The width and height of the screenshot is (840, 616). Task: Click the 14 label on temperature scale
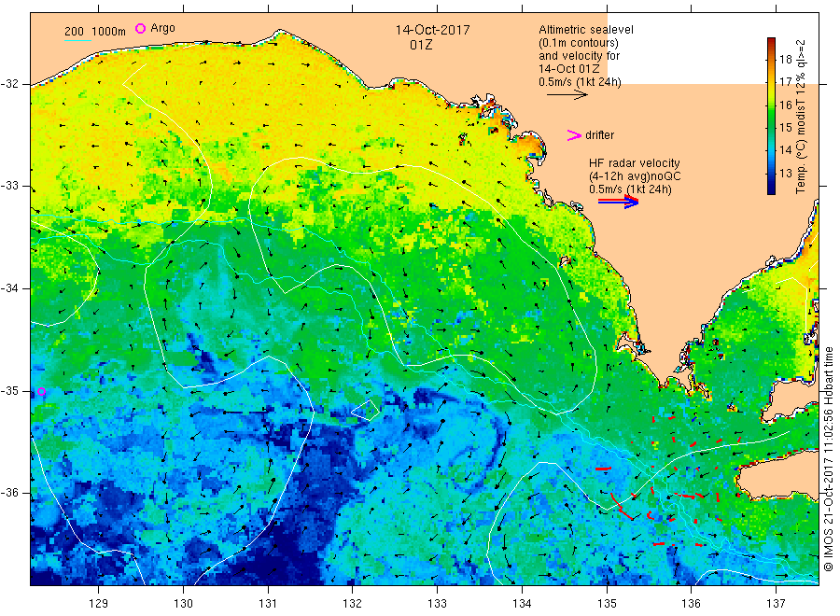click(x=785, y=150)
